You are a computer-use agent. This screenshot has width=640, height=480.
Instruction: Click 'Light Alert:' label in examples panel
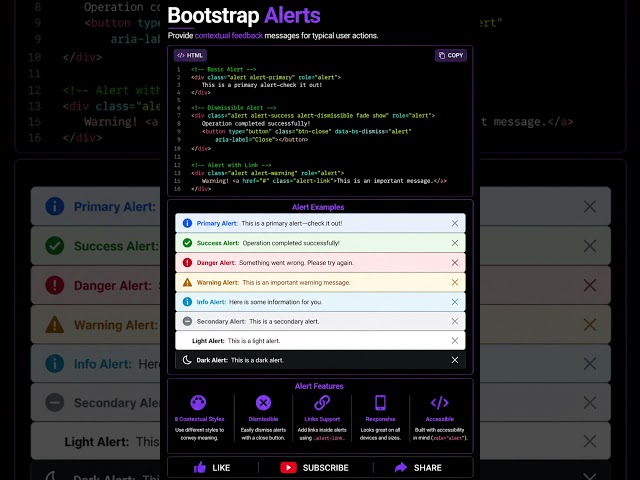208,341
